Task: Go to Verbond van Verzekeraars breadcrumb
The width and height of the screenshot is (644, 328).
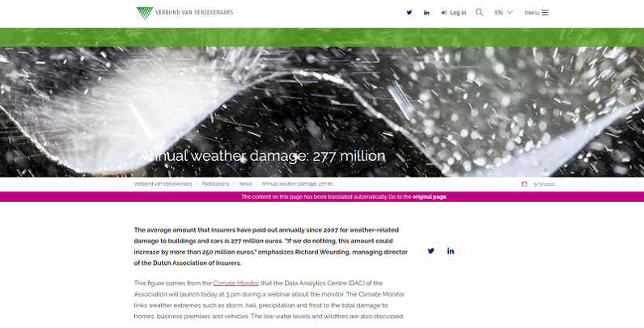Action: 163,184
